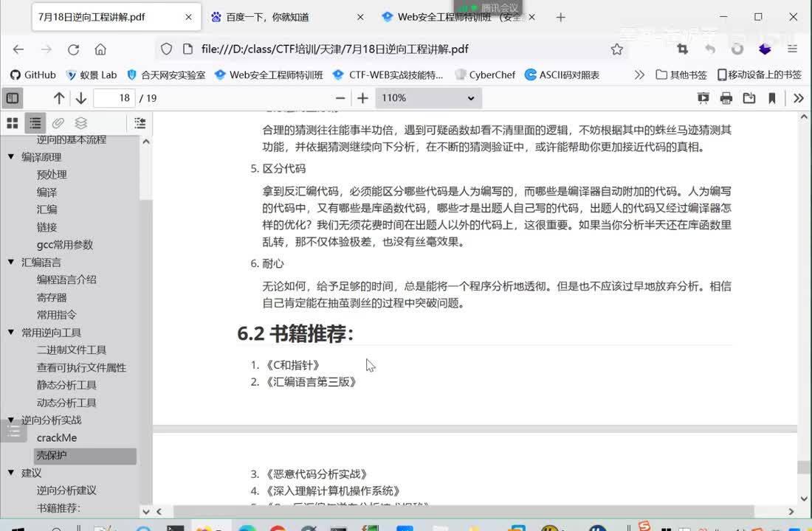
Task: Show more bookmarks overflow chevron
Action: (639, 75)
